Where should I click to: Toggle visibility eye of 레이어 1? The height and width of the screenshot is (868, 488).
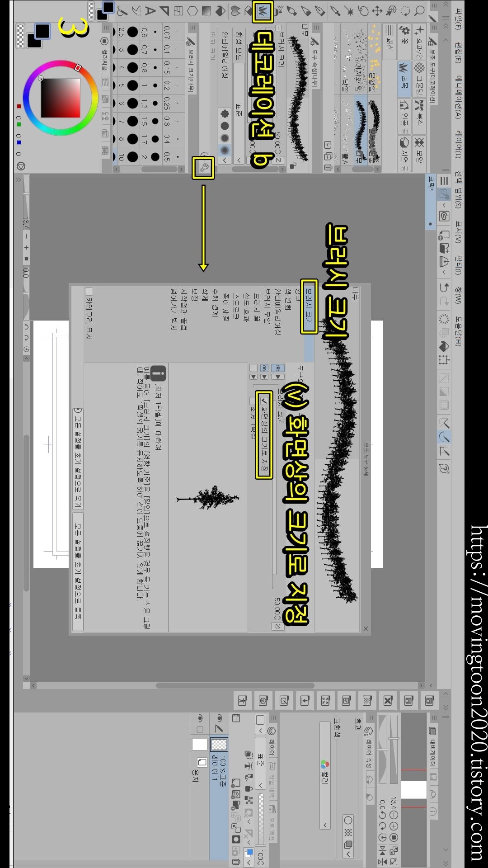(x=220, y=718)
